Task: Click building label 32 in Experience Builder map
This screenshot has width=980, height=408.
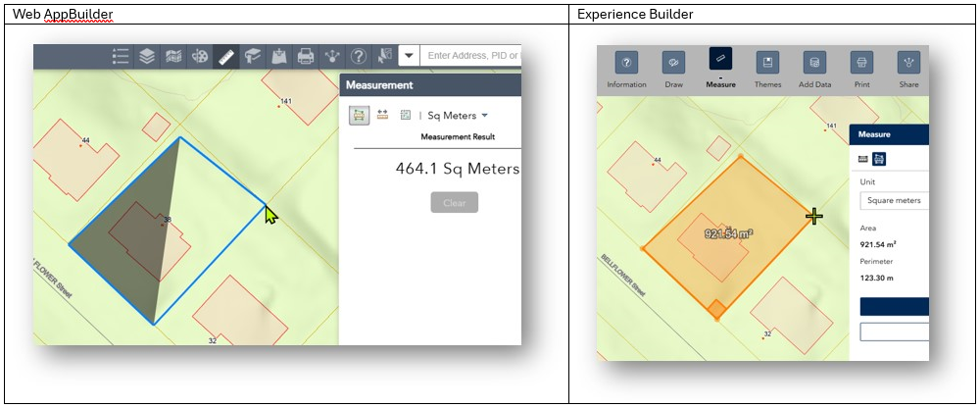Action: (767, 334)
